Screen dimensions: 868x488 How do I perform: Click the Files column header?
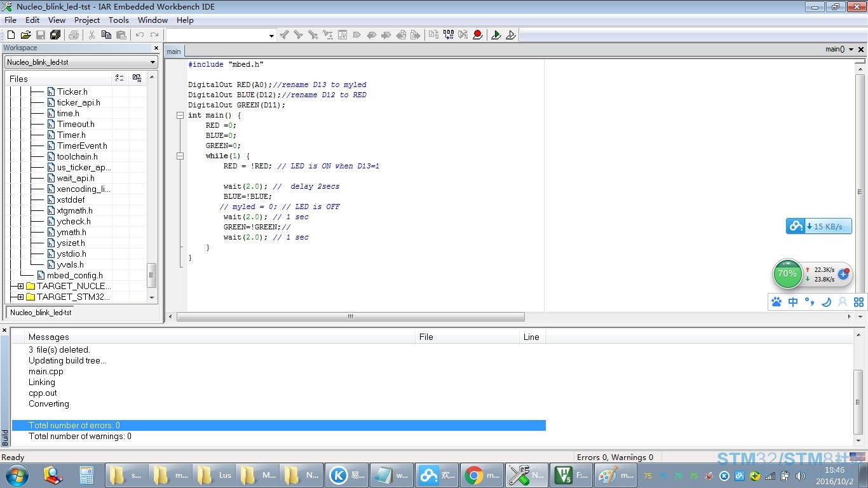point(57,79)
